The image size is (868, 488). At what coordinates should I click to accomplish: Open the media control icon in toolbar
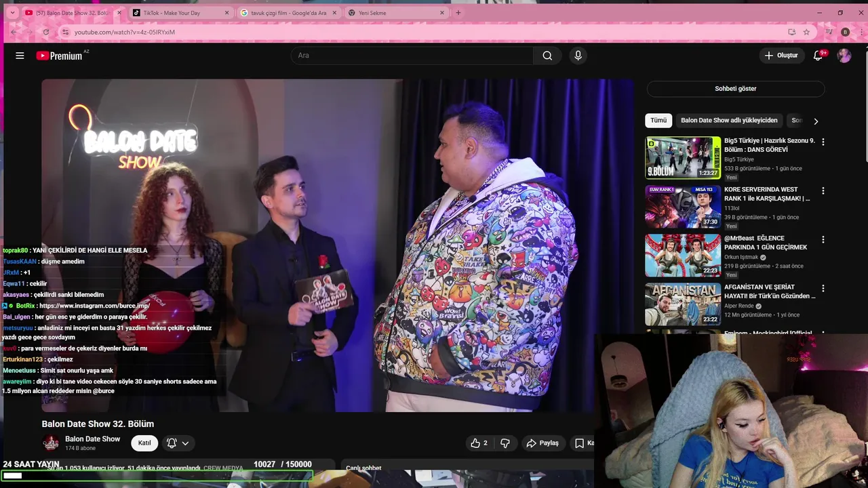point(829,32)
